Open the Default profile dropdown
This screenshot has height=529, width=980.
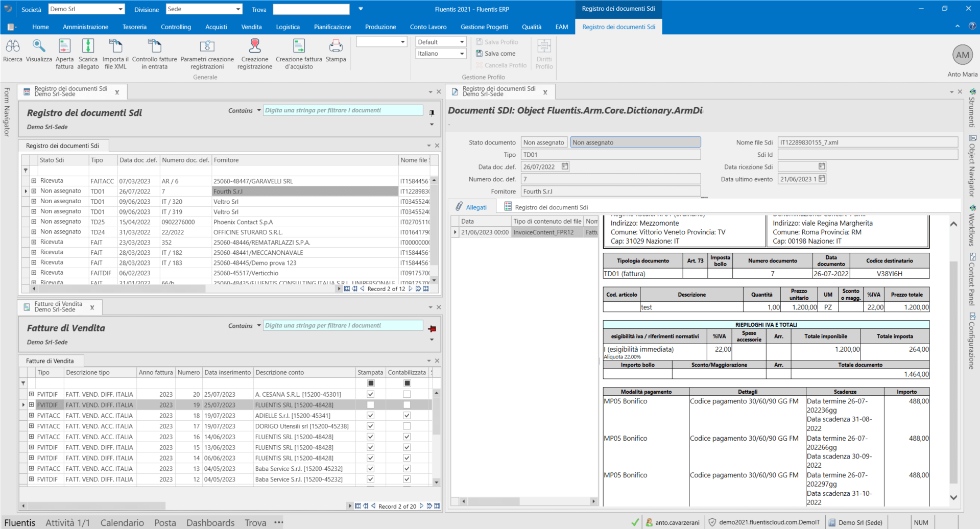point(462,42)
